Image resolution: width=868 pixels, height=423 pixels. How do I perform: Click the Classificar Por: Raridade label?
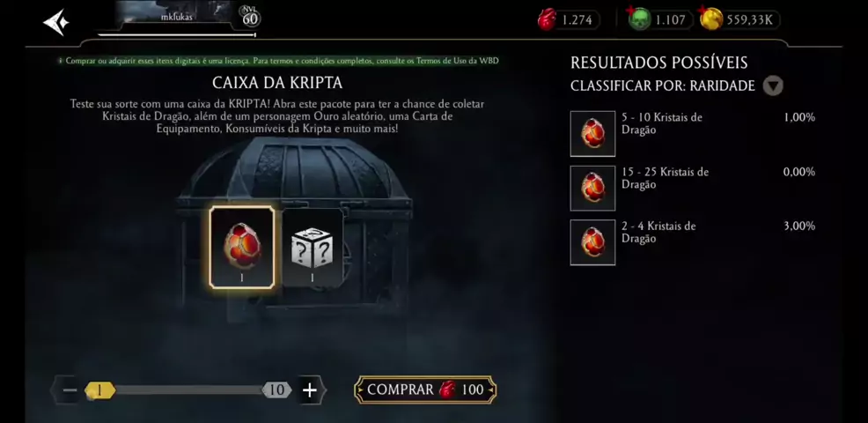[663, 86]
